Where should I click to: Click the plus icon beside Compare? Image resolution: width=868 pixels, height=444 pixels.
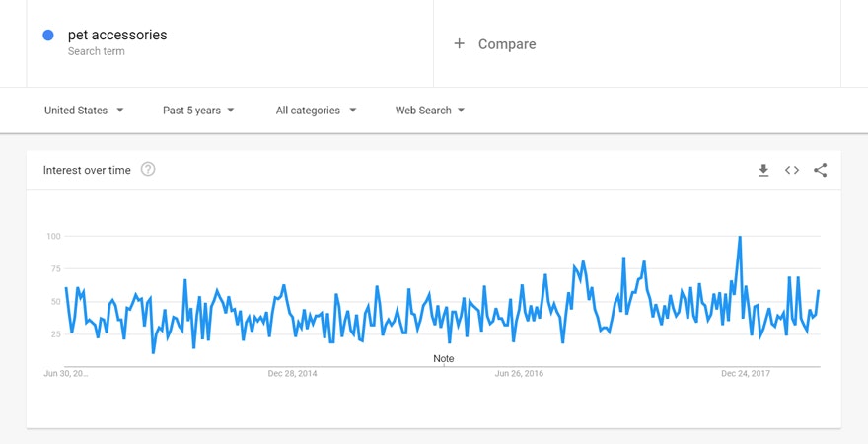click(459, 44)
